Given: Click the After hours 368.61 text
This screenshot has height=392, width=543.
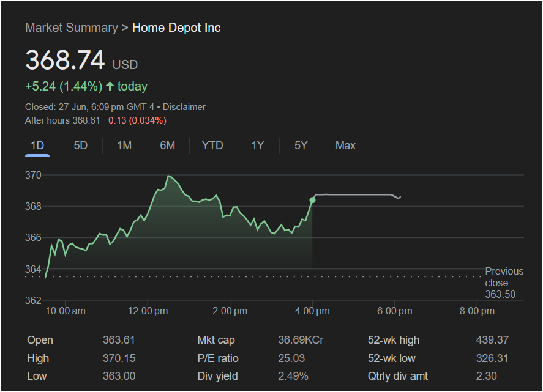Looking at the screenshot, I should coord(62,120).
